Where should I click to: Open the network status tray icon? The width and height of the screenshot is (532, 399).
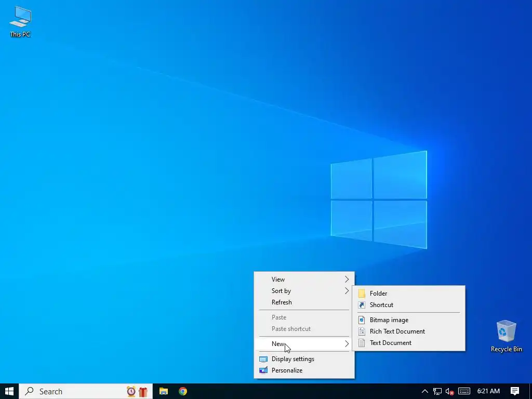point(437,392)
